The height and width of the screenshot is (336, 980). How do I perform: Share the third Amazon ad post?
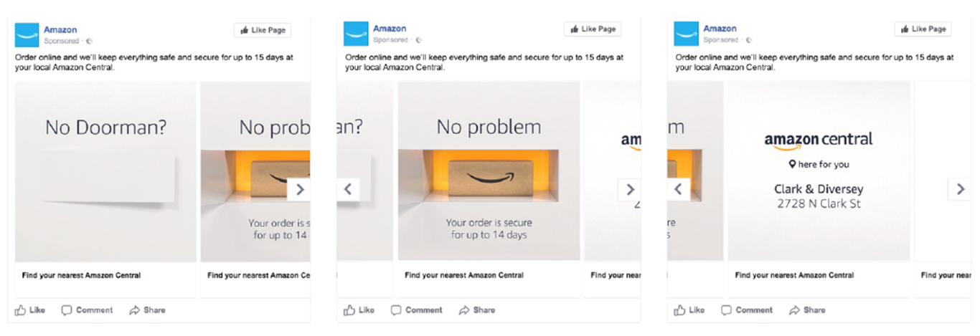(807, 310)
